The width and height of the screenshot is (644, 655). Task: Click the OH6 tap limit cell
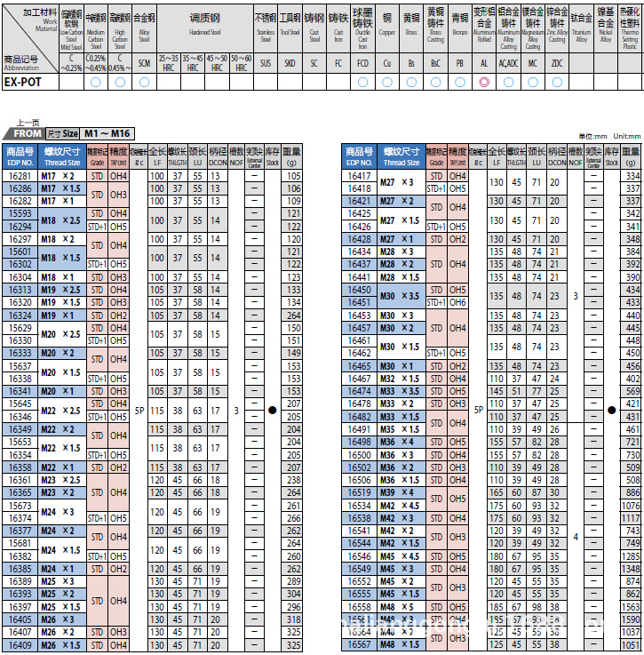[x=457, y=302]
